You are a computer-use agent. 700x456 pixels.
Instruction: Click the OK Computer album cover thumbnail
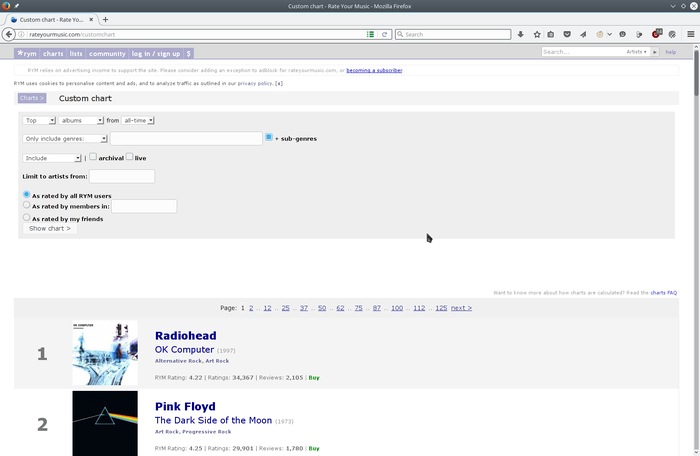[x=105, y=353]
